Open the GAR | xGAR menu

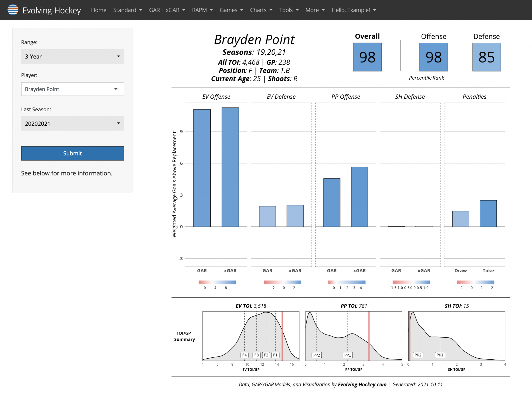tap(167, 10)
